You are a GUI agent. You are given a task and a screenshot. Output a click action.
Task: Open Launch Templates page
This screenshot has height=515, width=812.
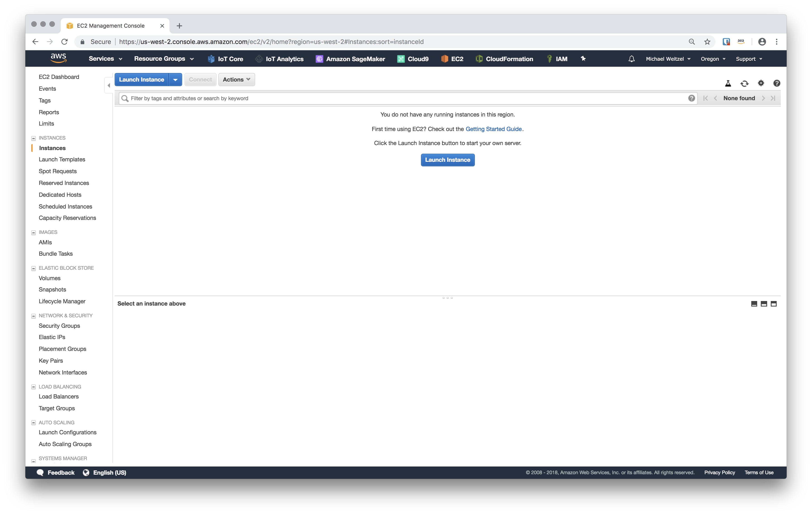(x=62, y=159)
